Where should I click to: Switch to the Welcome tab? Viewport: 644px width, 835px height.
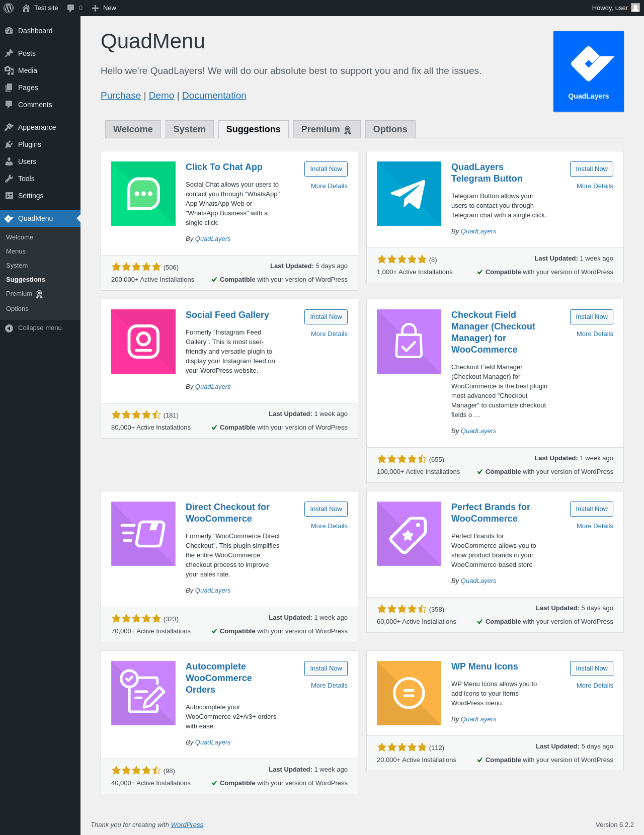pos(133,129)
